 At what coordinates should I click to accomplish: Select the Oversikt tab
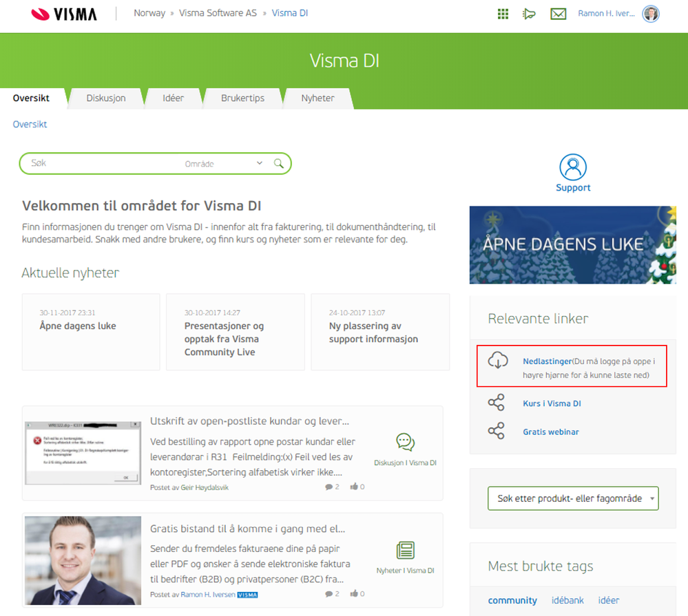(31, 98)
